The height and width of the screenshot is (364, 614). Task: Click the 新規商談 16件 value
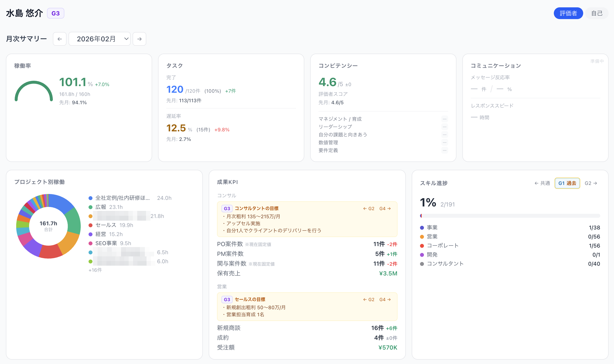[377, 328]
